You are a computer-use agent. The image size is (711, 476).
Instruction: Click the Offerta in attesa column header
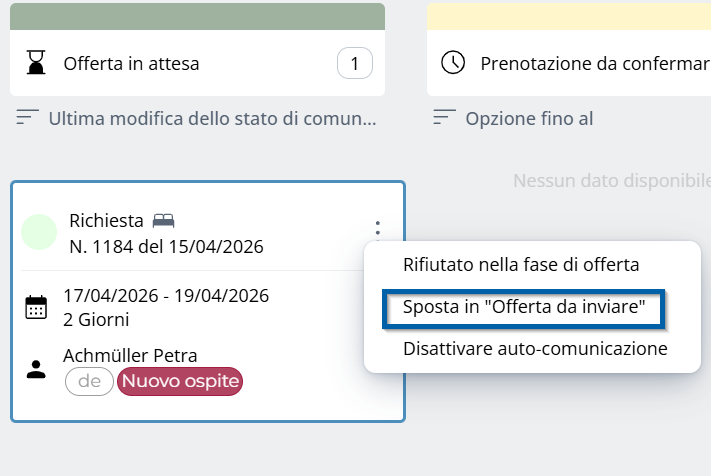(197, 63)
